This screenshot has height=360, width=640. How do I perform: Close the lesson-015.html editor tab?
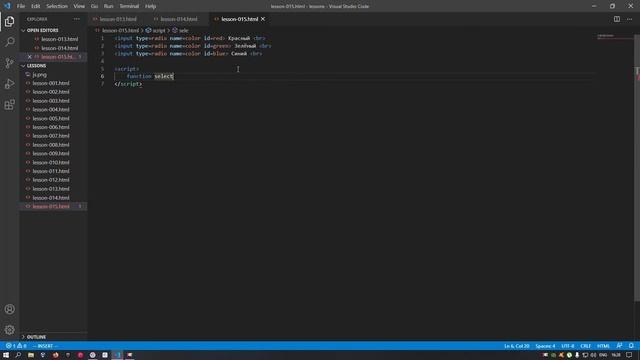[263, 19]
